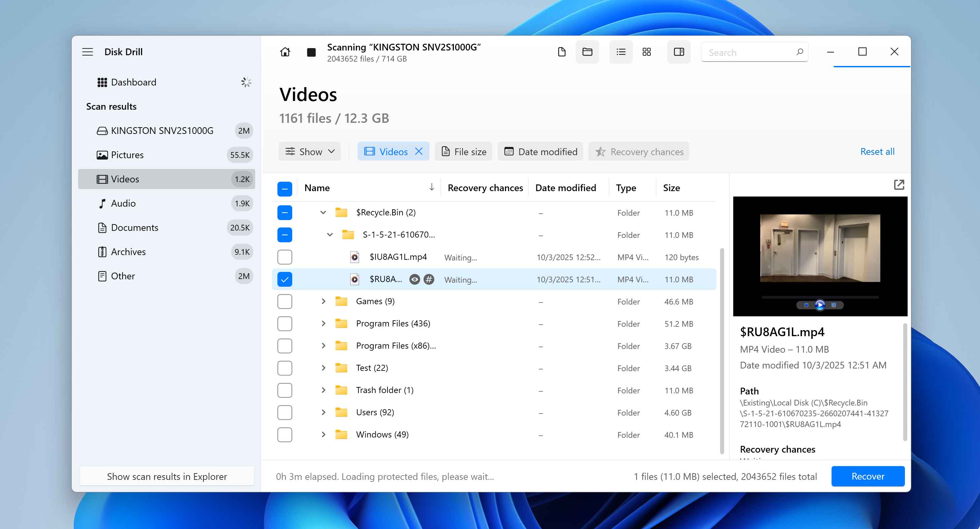This screenshot has height=529, width=980.
Task: Uncheck the selected $RU8AG1L.mp4 file
Action: point(284,279)
